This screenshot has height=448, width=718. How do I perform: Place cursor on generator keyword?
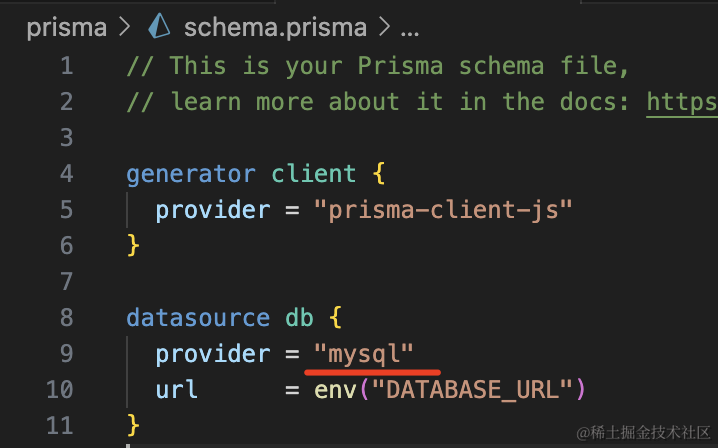click(191, 175)
